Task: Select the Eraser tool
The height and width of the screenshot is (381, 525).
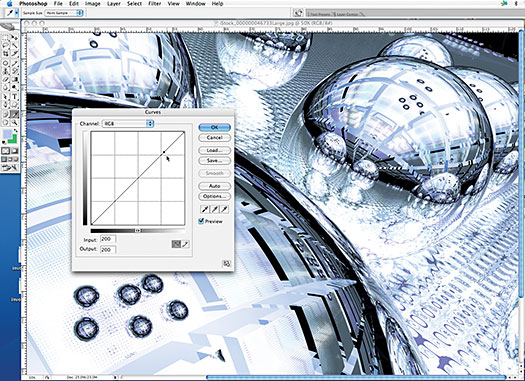Action: (5, 79)
